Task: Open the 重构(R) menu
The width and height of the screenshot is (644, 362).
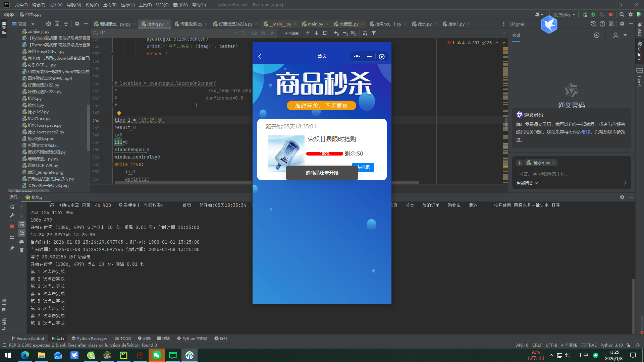Action: [110, 5]
